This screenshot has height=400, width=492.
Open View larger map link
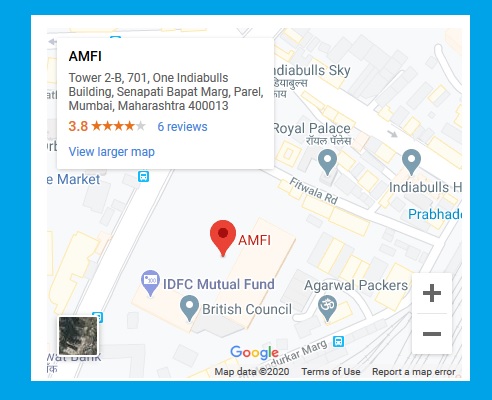tap(112, 152)
